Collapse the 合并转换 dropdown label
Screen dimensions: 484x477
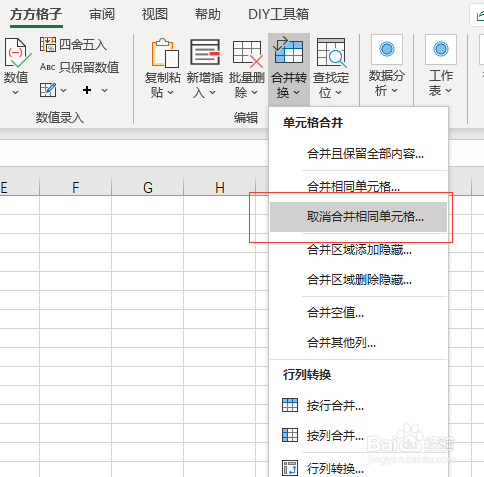tap(289, 85)
